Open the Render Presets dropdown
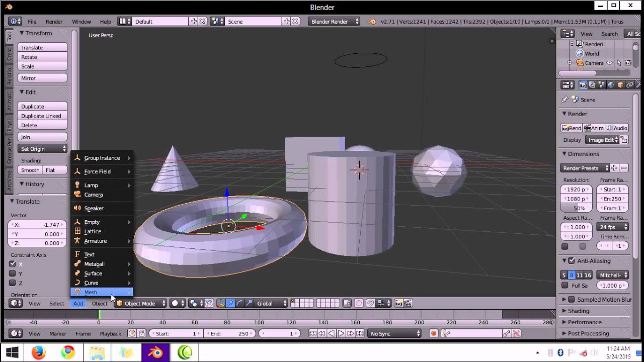 585,168
